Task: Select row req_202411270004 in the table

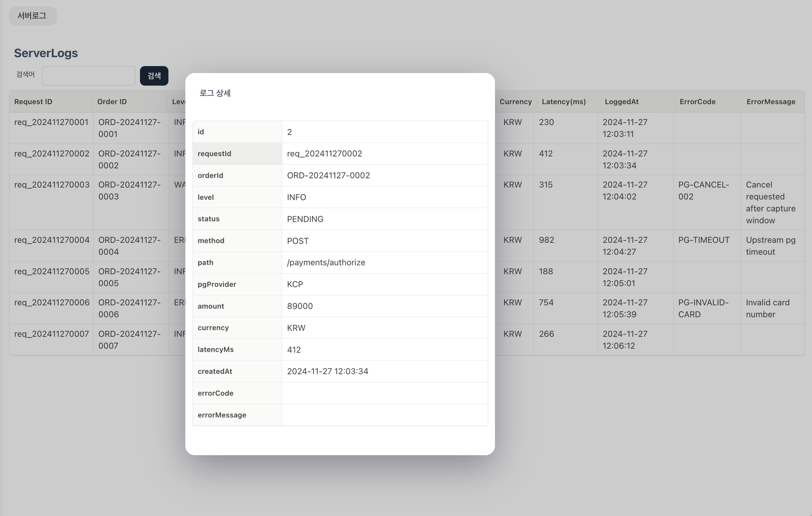Action: [52, 240]
